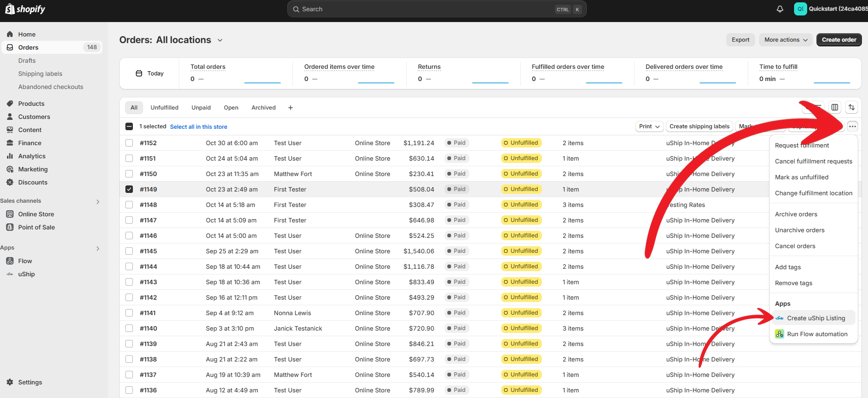Screen dimensions: 868x398
Task: Click the Settings gear icon
Action: (10, 382)
